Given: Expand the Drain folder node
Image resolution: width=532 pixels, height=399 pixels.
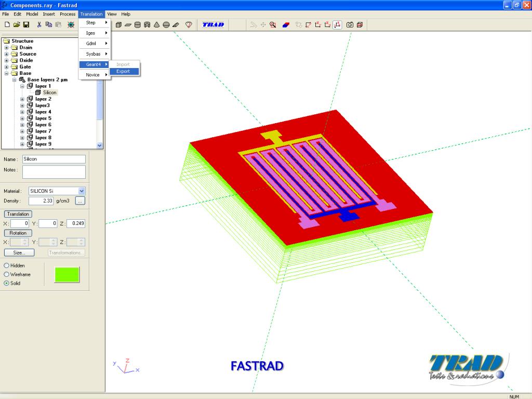Looking at the screenshot, I should pos(6,47).
